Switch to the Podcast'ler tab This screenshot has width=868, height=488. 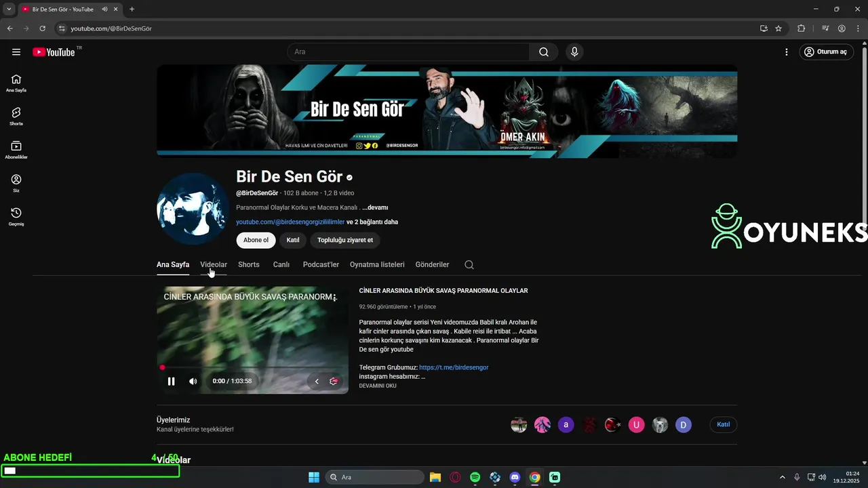point(321,264)
